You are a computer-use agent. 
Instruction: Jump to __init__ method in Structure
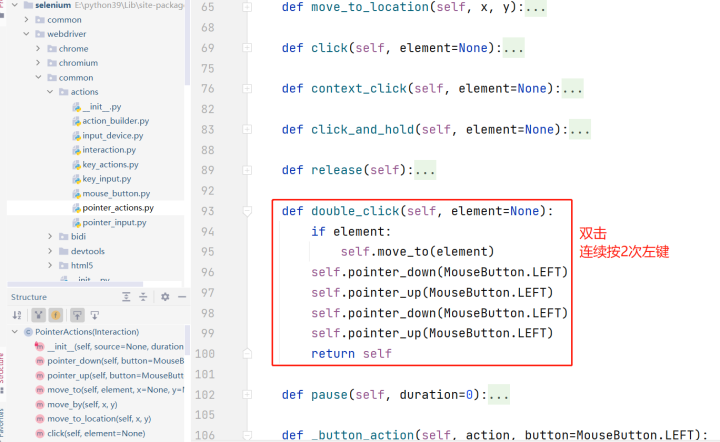(115, 346)
